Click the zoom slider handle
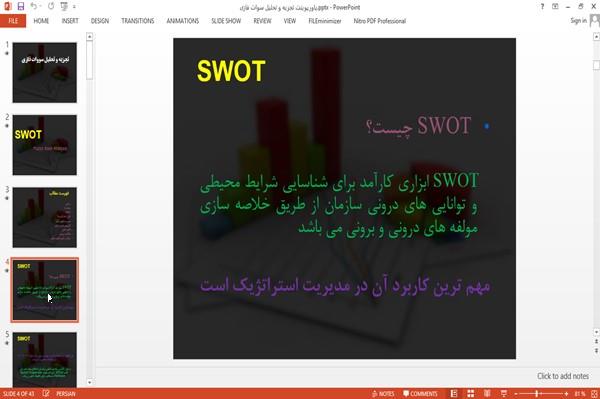This screenshot has width=600, height=399. pos(537,394)
